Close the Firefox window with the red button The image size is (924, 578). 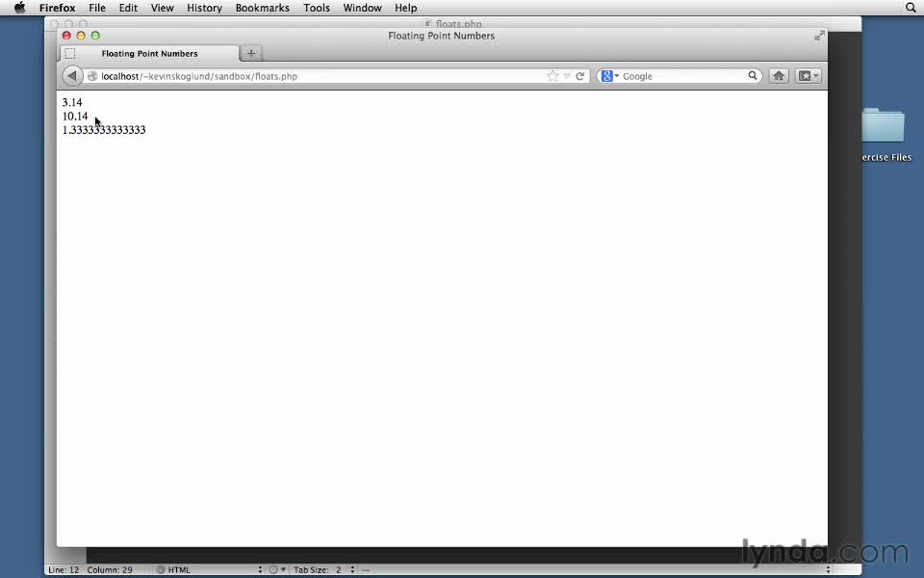(66, 36)
